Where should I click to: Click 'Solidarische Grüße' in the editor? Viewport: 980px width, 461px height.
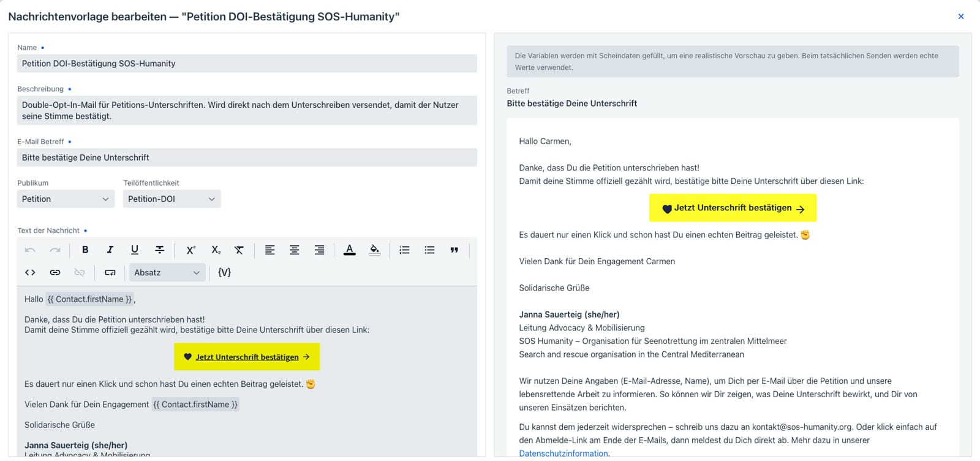point(59,425)
